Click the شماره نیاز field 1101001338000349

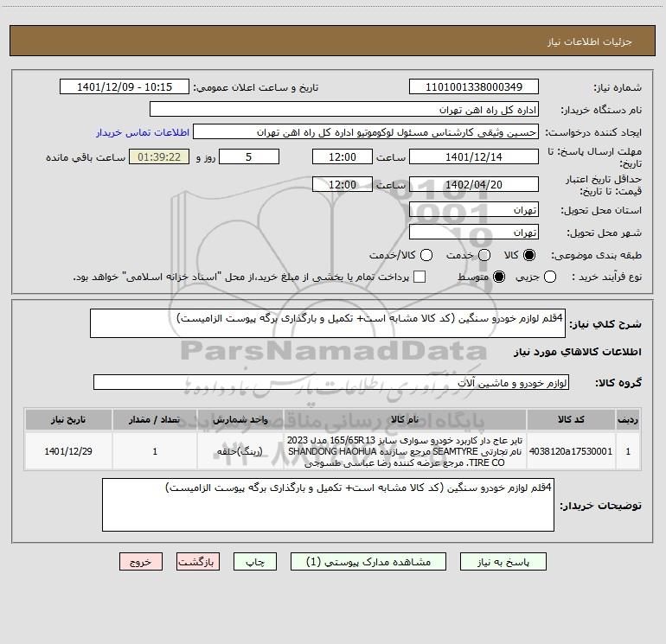(x=474, y=87)
